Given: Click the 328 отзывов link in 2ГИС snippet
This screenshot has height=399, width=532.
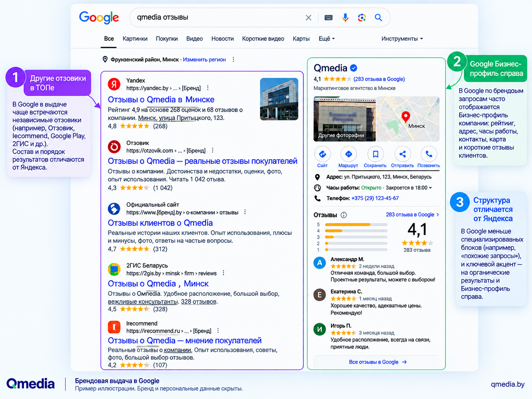Looking at the screenshot, I should pos(199,302).
